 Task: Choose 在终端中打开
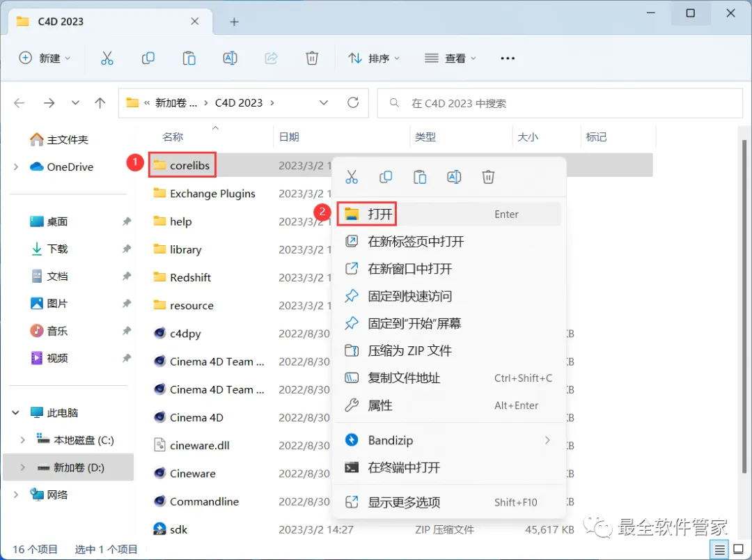click(449, 467)
